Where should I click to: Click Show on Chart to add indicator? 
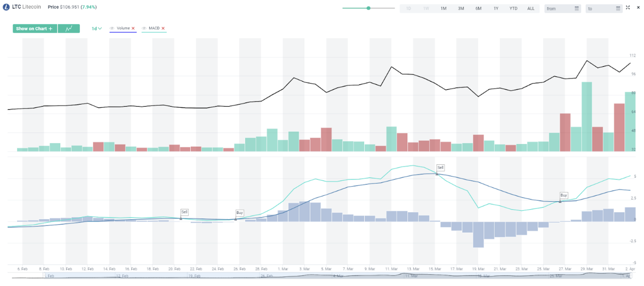[x=34, y=29]
